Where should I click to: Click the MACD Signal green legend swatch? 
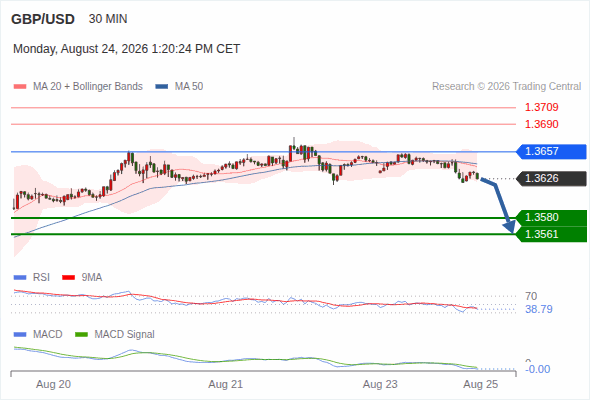click(81, 335)
